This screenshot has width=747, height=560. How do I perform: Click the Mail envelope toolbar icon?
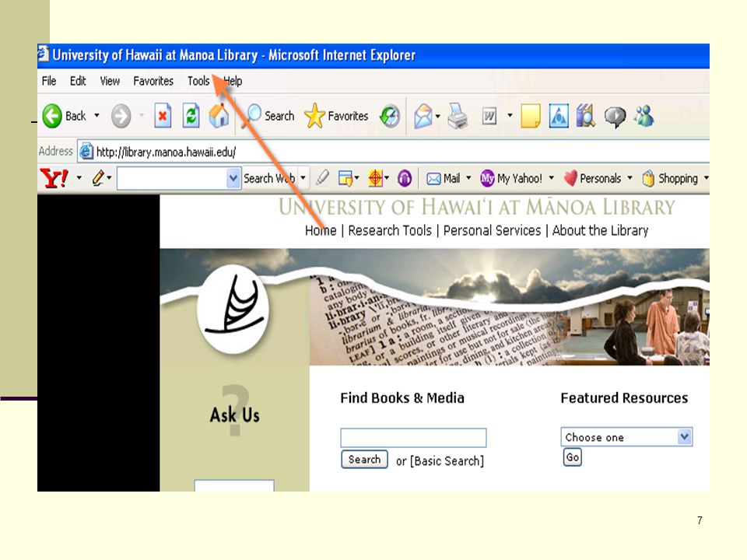423,116
